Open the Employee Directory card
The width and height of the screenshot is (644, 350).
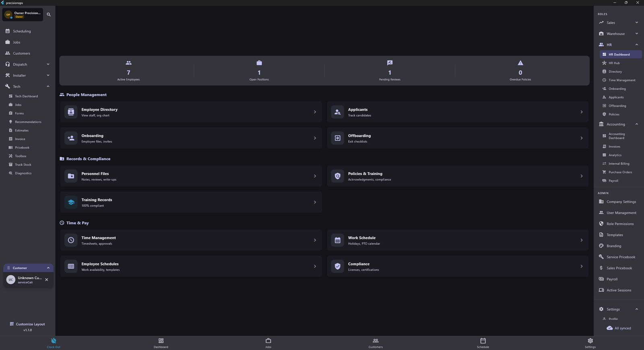click(x=191, y=112)
